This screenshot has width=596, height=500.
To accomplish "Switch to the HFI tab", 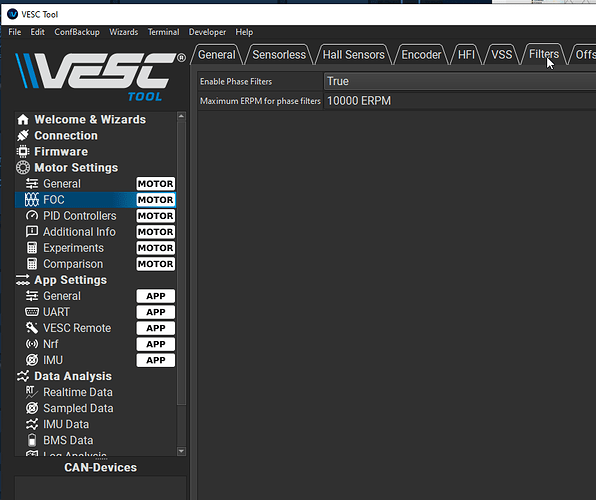I will point(466,55).
